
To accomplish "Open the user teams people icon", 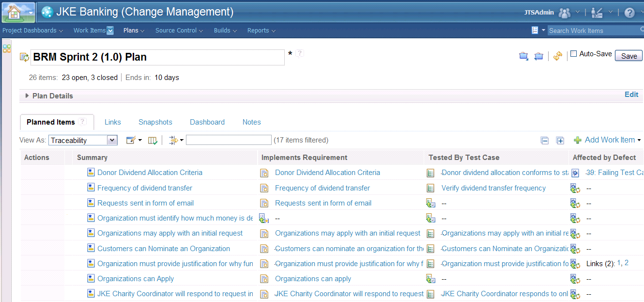I will click(565, 13).
